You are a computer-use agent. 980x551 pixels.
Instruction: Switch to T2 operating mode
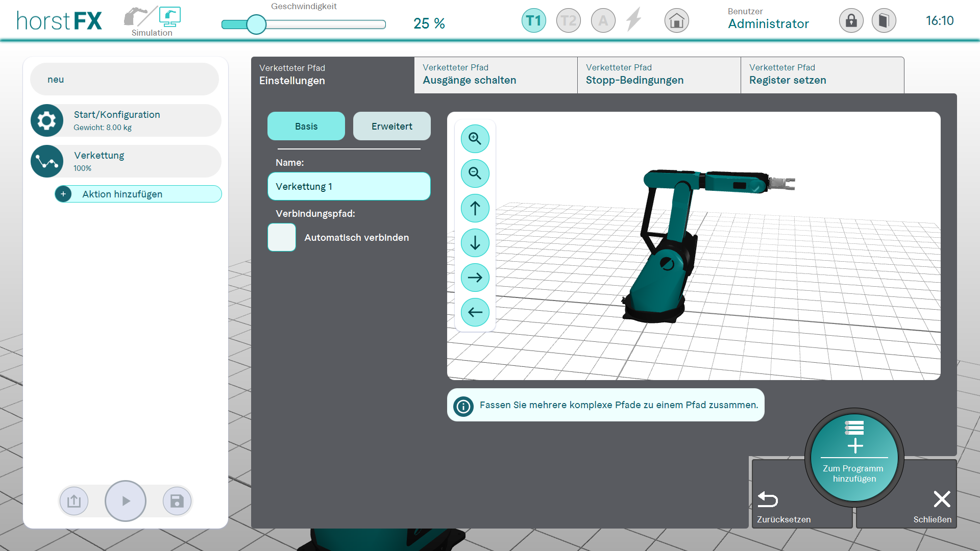point(568,21)
